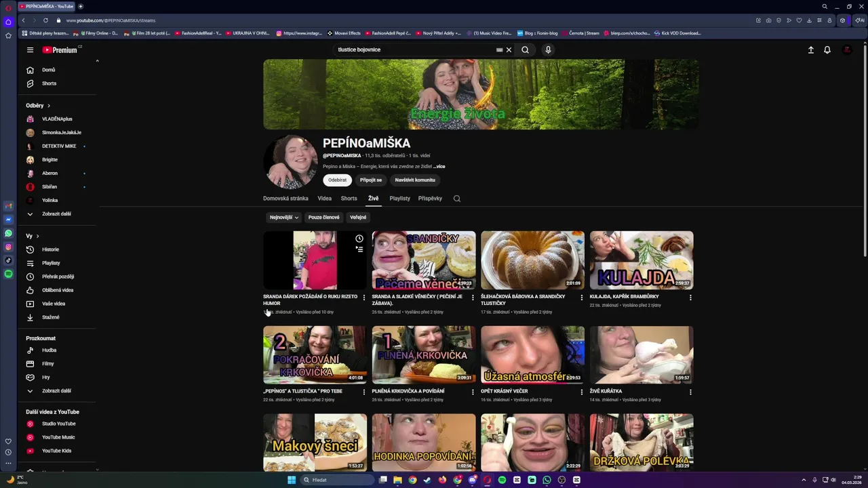868x488 pixels.
Task: Open the Nejnovější sort dropdown
Action: tap(283, 218)
